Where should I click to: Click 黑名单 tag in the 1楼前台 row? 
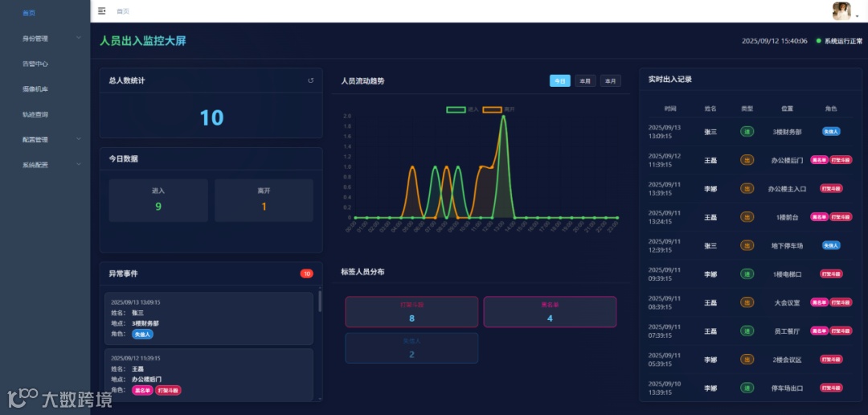tap(819, 217)
